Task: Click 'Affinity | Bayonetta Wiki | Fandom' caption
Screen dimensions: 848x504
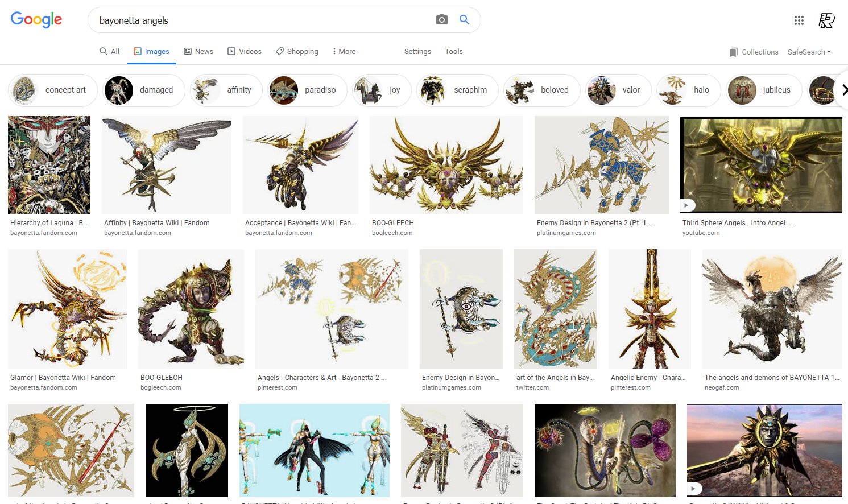Action: coord(157,223)
